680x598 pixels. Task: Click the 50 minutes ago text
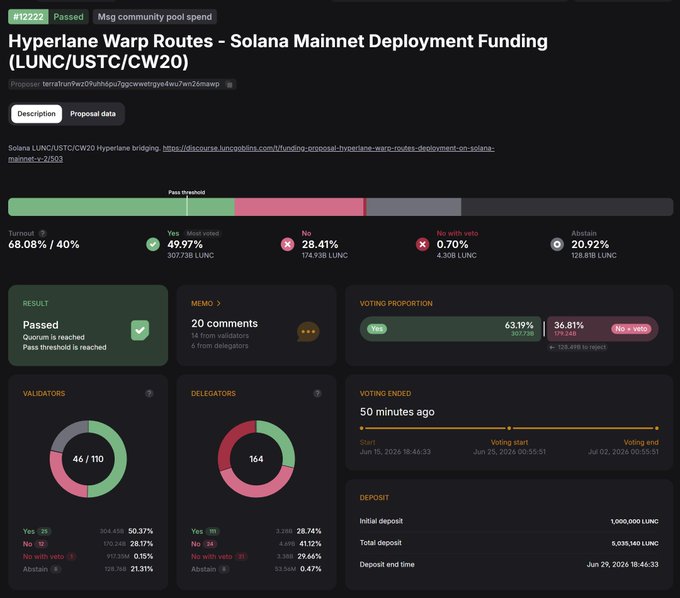397,412
